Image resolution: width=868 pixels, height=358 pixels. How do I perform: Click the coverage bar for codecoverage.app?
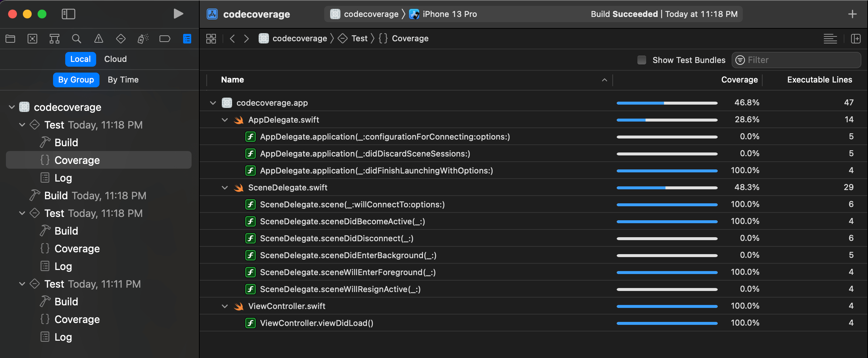pyautogui.click(x=667, y=103)
